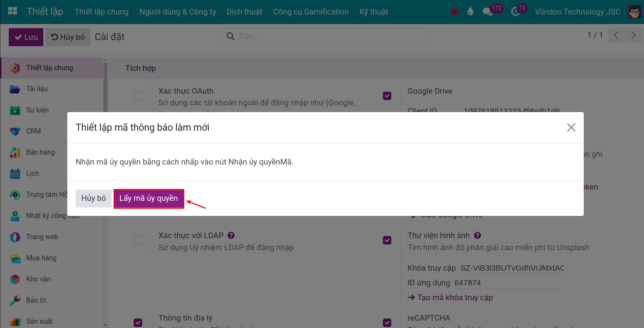Edit Khóa truy cập field
The width and height of the screenshot is (644, 328).
[x=512, y=268]
